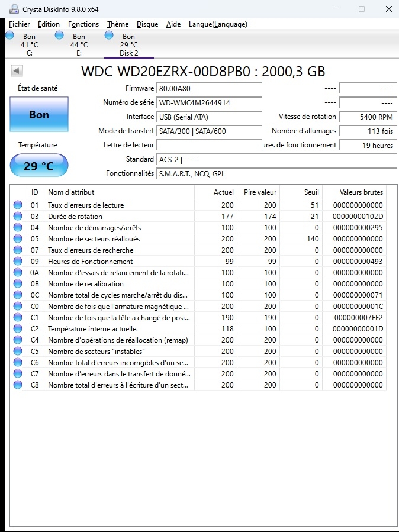Click the Pire valeur column header
The width and height of the screenshot is (399, 532).
pos(258,192)
